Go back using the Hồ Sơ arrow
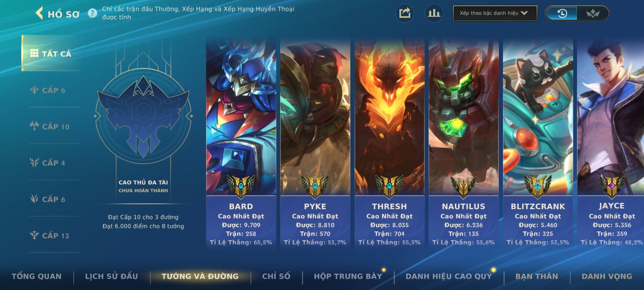Viewport: 644px width, 290px height. pos(39,13)
